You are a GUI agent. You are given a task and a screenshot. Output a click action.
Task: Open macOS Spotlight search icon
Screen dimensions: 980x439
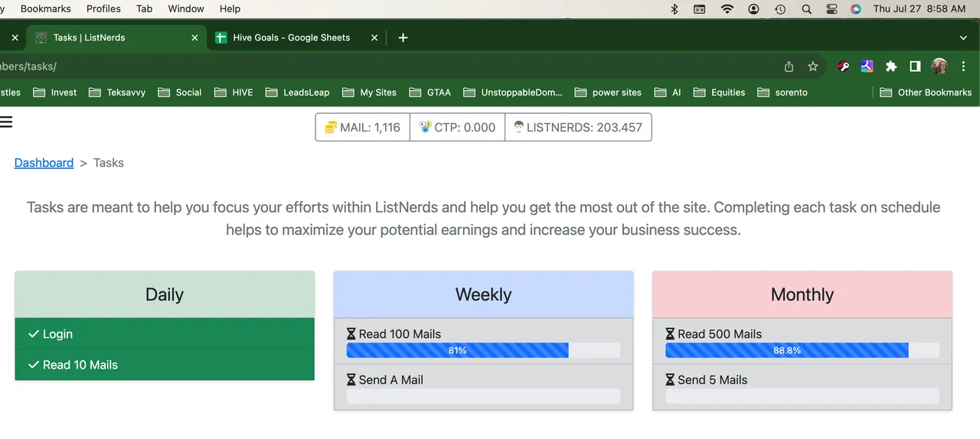[x=806, y=9]
